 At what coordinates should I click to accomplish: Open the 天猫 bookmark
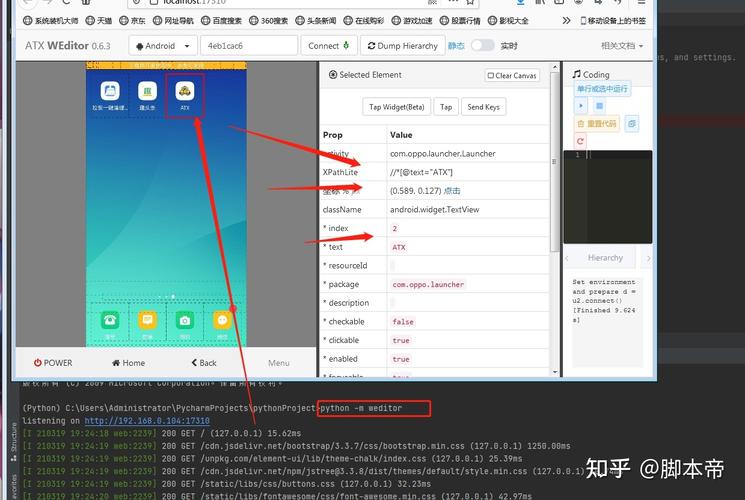point(99,20)
